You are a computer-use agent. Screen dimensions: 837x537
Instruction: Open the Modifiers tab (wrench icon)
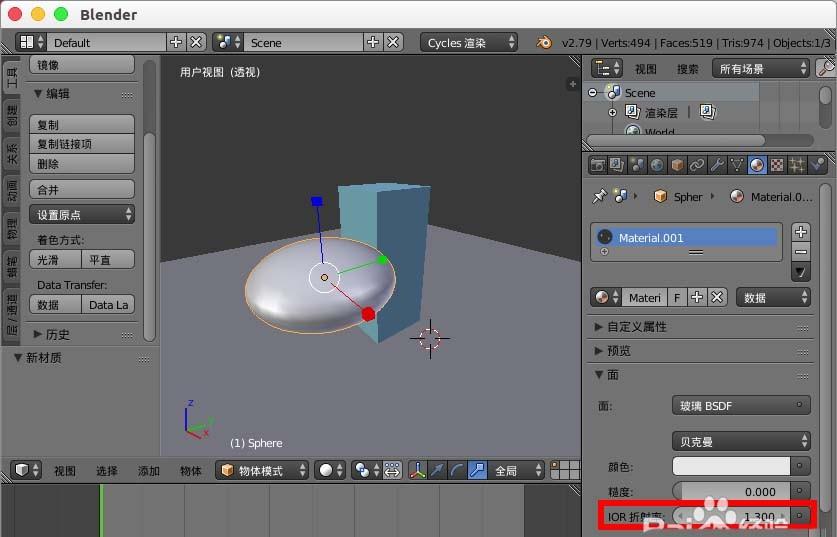717,165
